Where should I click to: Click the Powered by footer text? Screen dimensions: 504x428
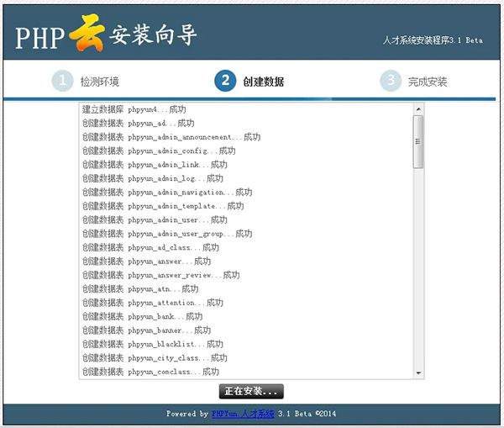(x=187, y=414)
